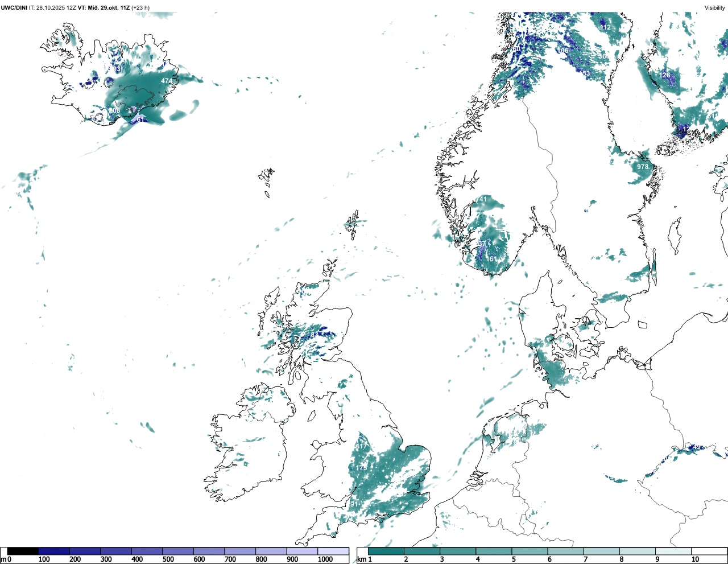Click the initial time '28.10.2025 12Z' text
728x564 pixels.
56,7
